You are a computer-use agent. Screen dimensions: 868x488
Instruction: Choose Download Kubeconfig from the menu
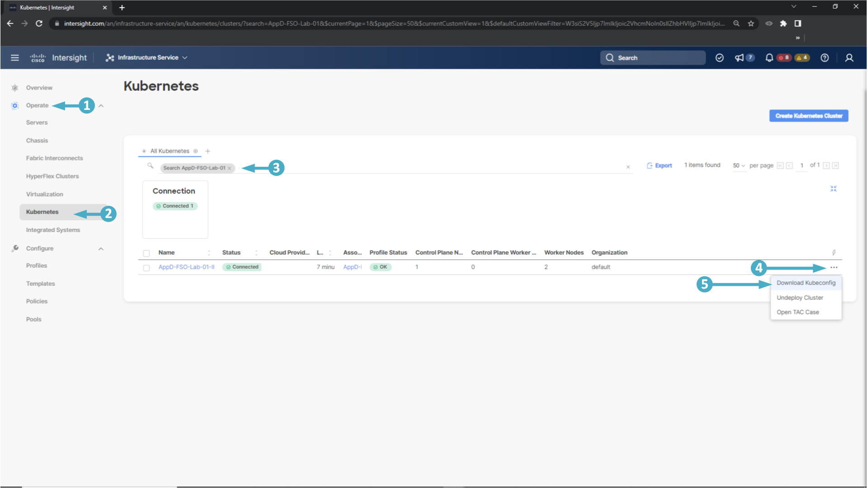pos(806,283)
